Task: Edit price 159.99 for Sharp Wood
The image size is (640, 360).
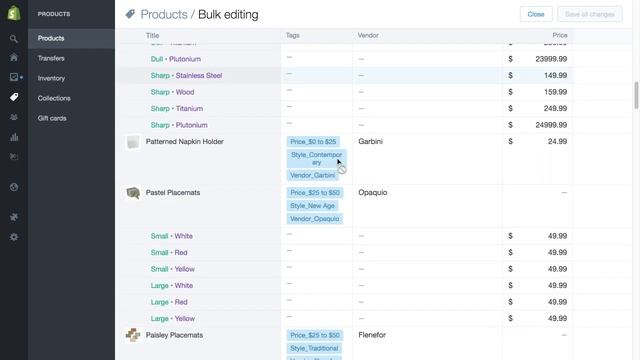Action: [x=538, y=92]
